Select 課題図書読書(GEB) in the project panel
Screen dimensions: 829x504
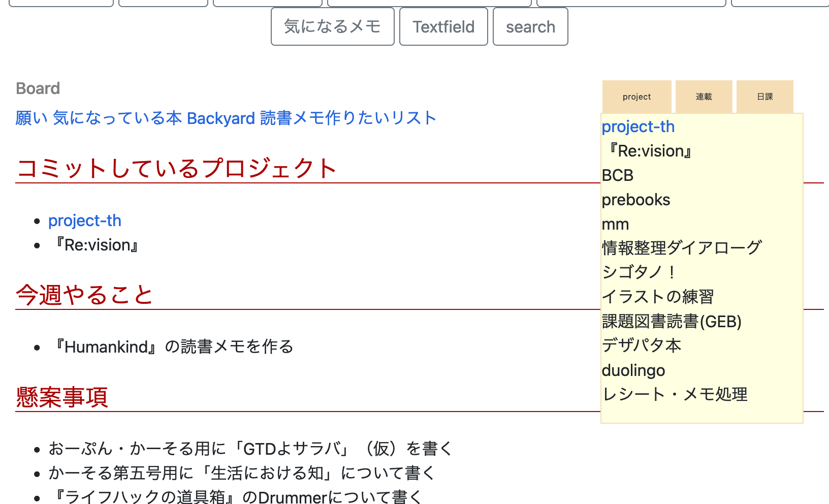pos(672,321)
